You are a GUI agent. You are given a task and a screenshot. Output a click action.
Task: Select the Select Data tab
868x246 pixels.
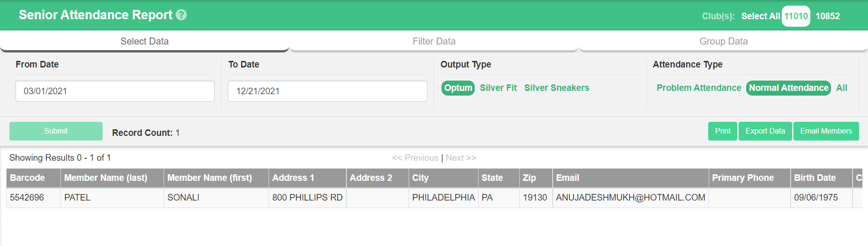pyautogui.click(x=144, y=41)
